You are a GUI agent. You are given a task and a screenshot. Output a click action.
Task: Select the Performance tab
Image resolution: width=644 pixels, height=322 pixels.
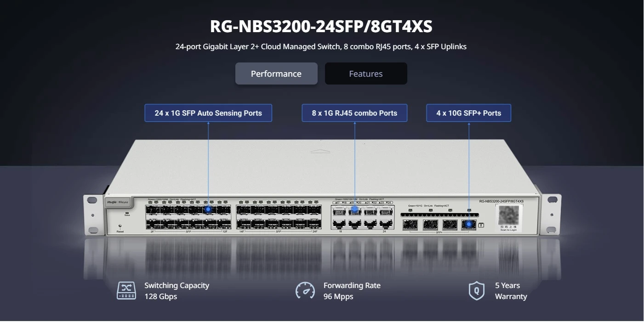pos(276,73)
